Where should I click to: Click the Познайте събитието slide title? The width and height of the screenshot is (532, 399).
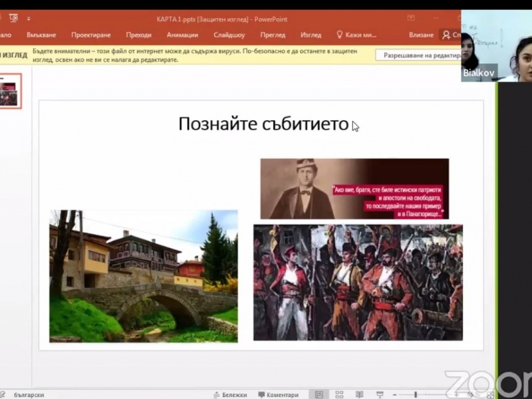tap(263, 124)
